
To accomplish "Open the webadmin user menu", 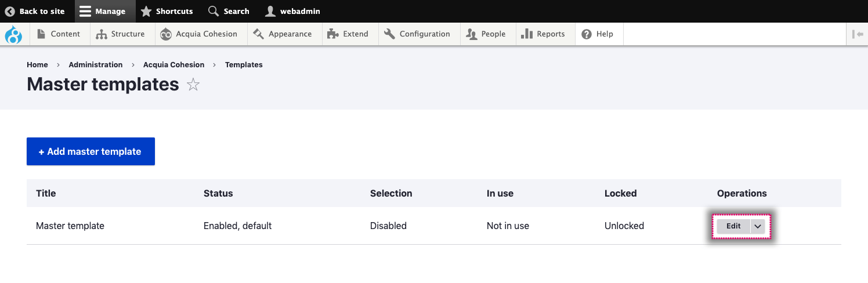I will [293, 11].
